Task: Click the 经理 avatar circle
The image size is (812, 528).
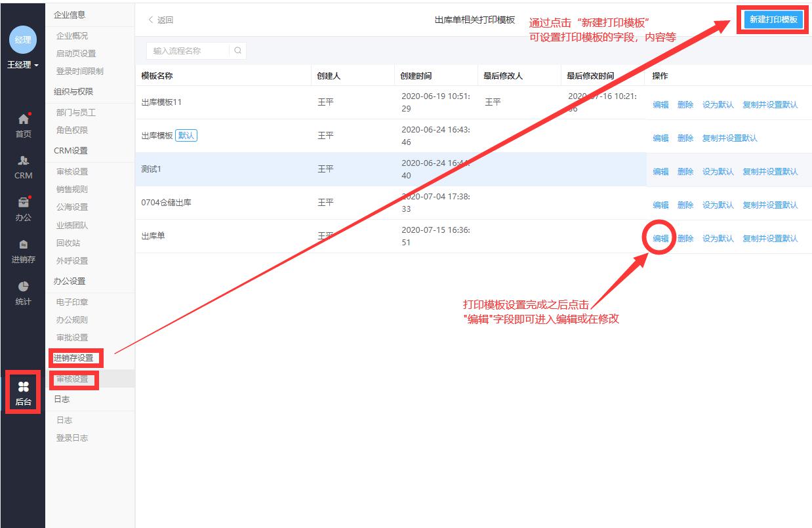Action: coord(23,40)
